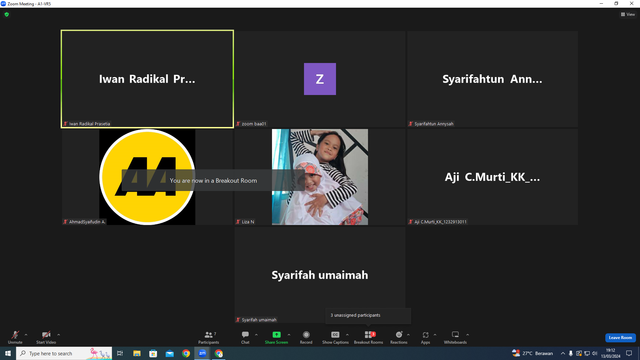Screen dimensions: 640x360
Task: Click the 'Liza N' name label
Action: pyautogui.click(x=248, y=222)
